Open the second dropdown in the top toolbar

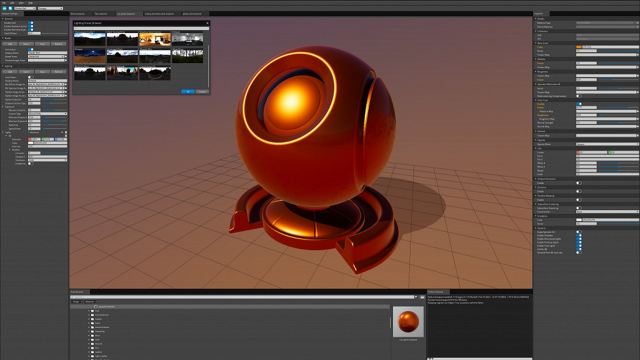tap(50, 8)
